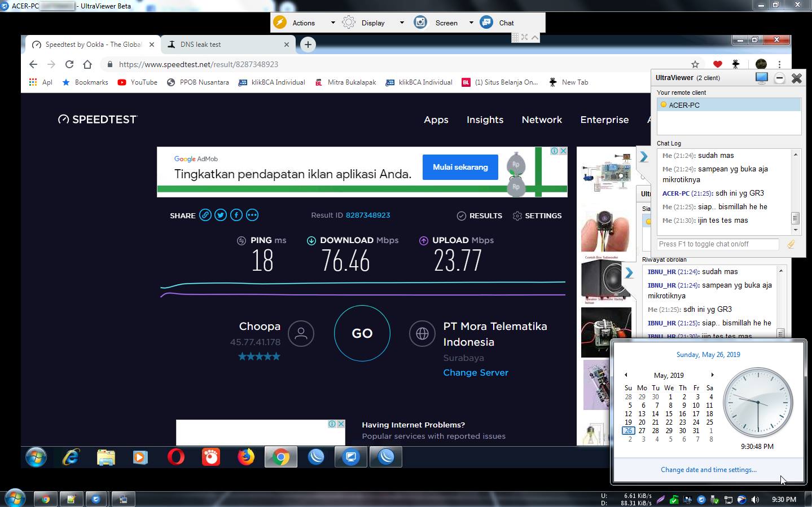The width and height of the screenshot is (812, 507).
Task: Open Opera from the remote desktop taskbar
Action: point(176,457)
